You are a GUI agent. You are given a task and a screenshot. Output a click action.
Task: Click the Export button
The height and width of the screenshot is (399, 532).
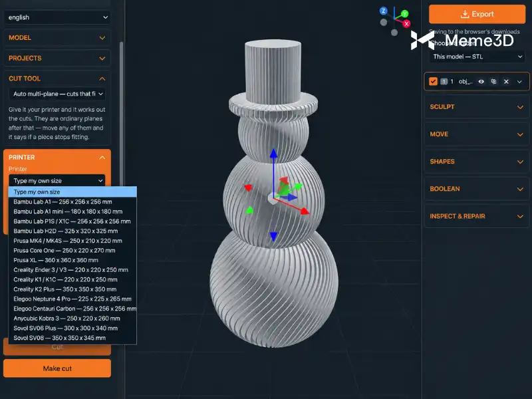click(477, 14)
